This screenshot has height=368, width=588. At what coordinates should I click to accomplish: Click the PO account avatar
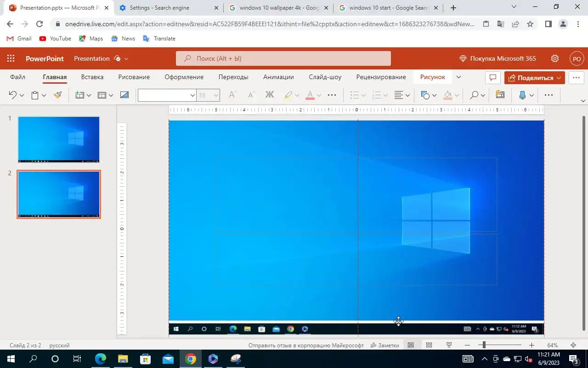tap(577, 59)
